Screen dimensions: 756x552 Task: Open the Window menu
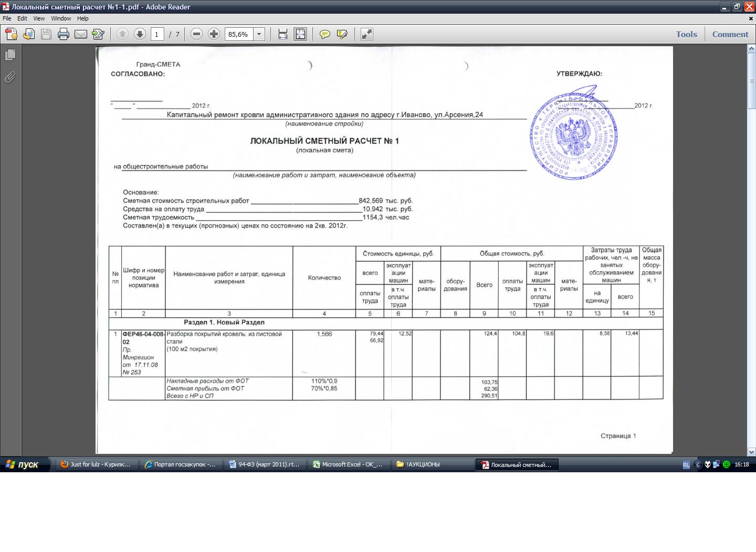click(61, 18)
